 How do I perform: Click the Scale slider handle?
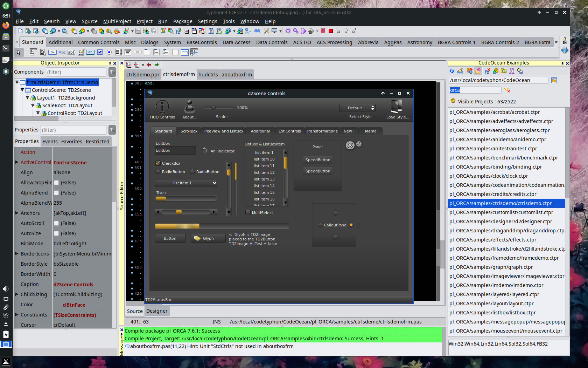click(x=213, y=108)
